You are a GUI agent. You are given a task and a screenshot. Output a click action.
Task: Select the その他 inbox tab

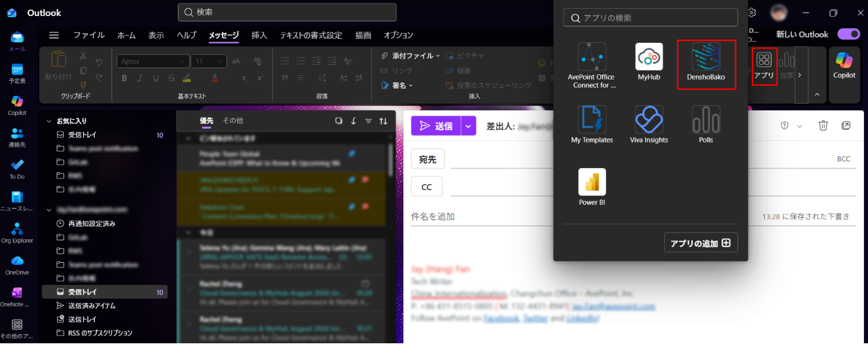tap(233, 120)
